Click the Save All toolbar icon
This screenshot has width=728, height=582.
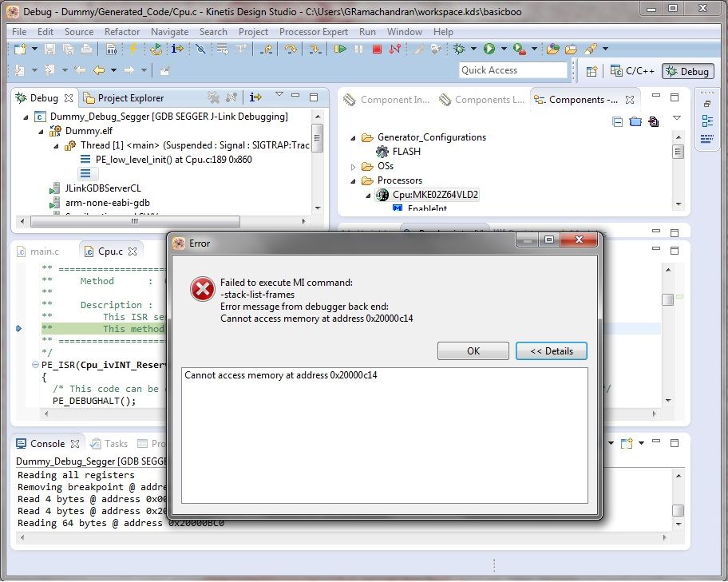(69, 49)
